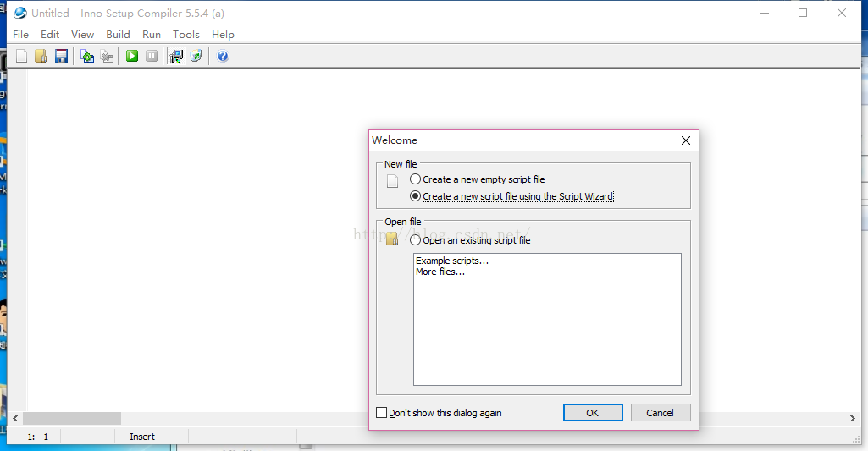Image resolution: width=868 pixels, height=451 pixels.
Task: Maximize the Inno Setup Compiler window
Action: (803, 13)
